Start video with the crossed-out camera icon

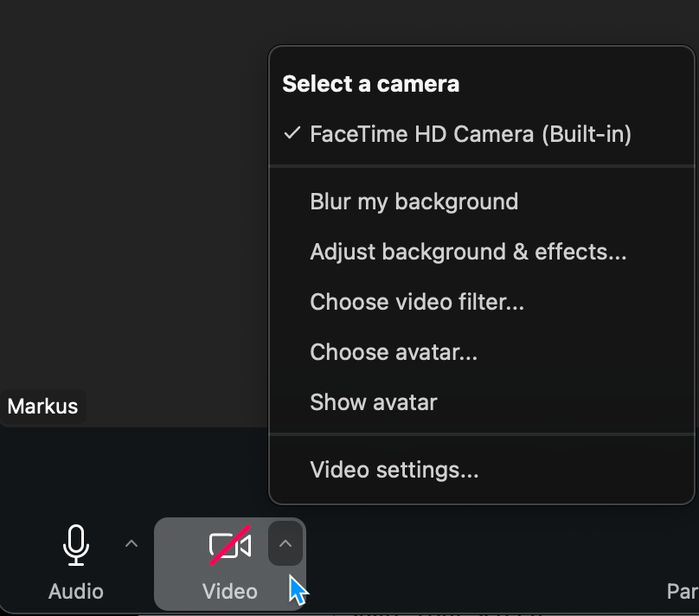pyautogui.click(x=230, y=547)
